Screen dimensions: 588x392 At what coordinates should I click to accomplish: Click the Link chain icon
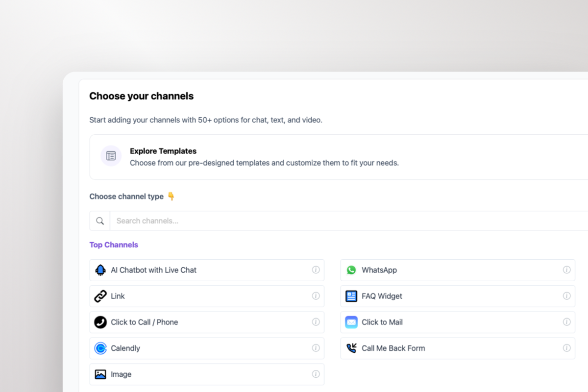coord(100,296)
